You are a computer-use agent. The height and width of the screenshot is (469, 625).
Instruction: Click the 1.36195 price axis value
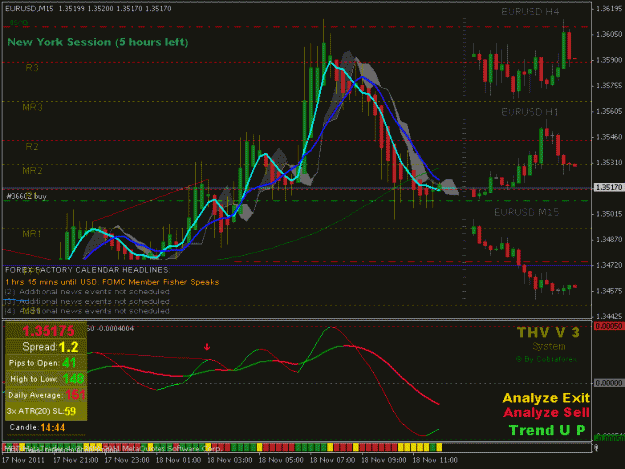point(609,8)
